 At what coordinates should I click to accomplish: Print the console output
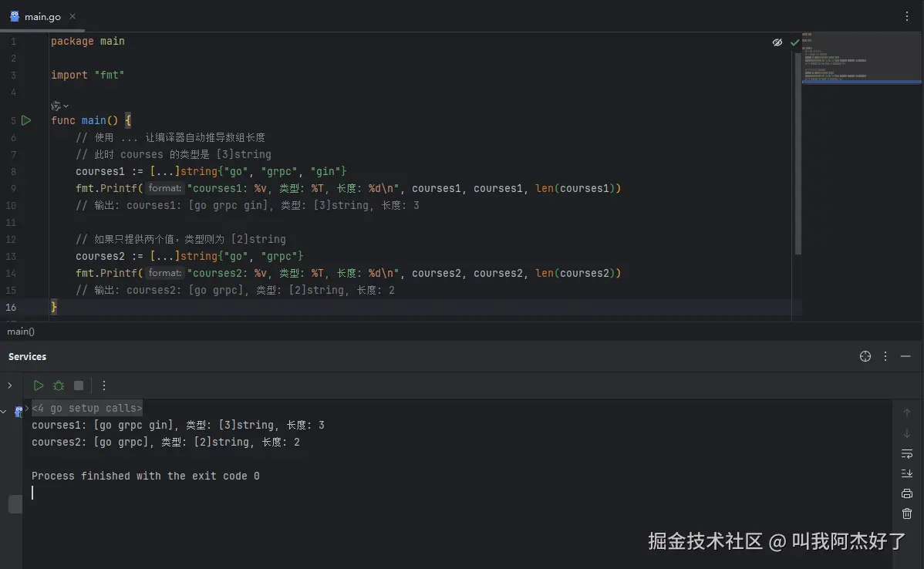point(907,493)
